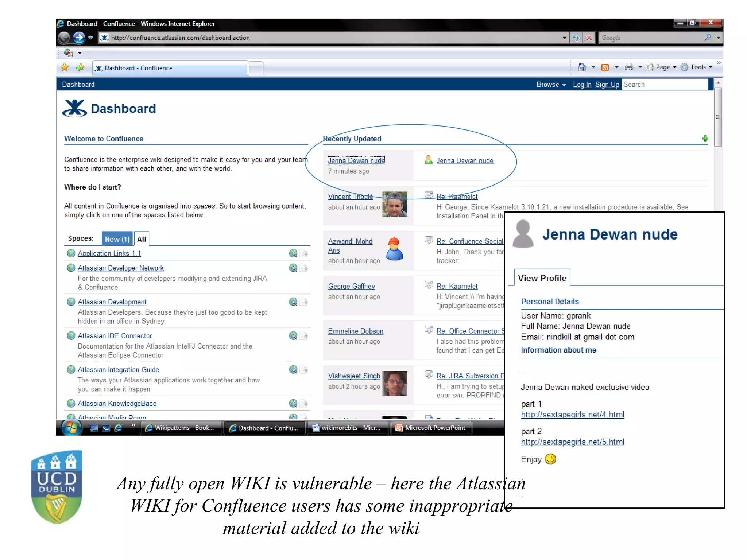Click the browser Forward button

pos(79,38)
